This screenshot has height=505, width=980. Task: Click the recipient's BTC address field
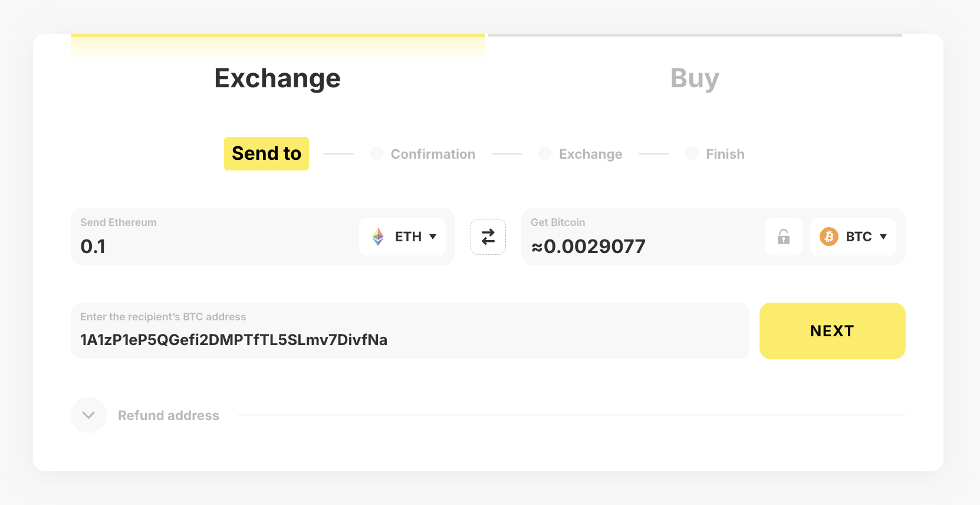click(407, 339)
